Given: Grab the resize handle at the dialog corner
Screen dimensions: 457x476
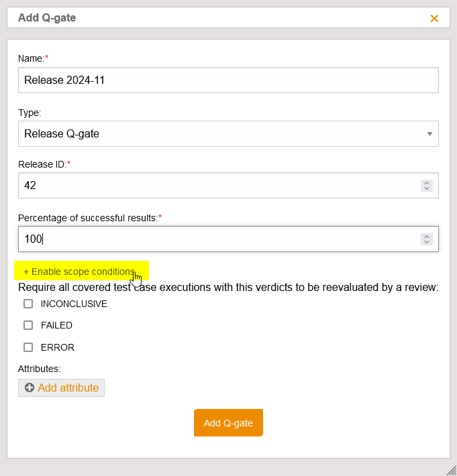Looking at the screenshot, I should click(x=451, y=470).
